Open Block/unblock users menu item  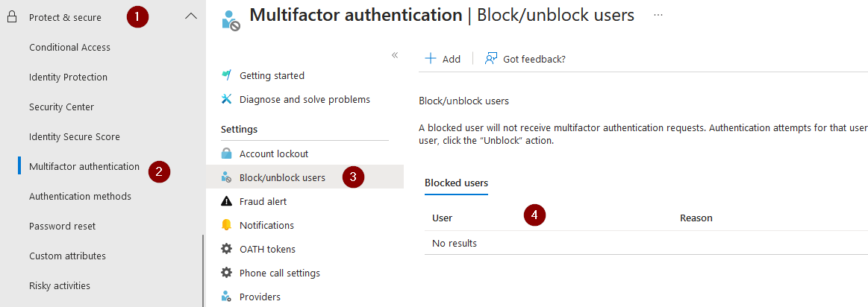282,177
